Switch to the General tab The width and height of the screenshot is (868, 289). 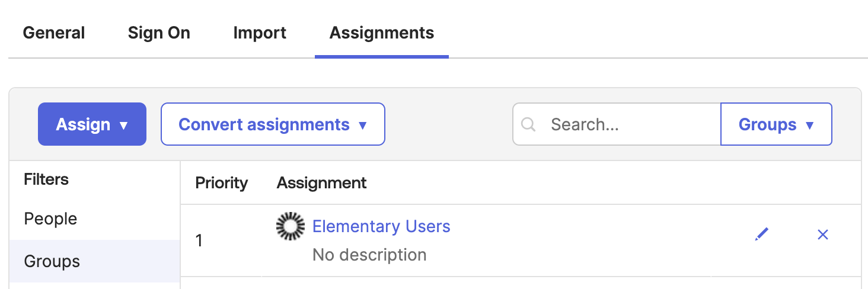[54, 33]
